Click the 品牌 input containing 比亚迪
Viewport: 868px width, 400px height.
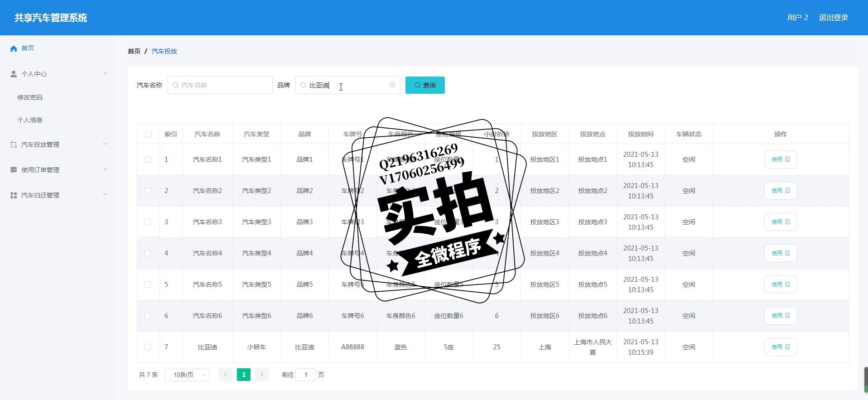(x=348, y=85)
